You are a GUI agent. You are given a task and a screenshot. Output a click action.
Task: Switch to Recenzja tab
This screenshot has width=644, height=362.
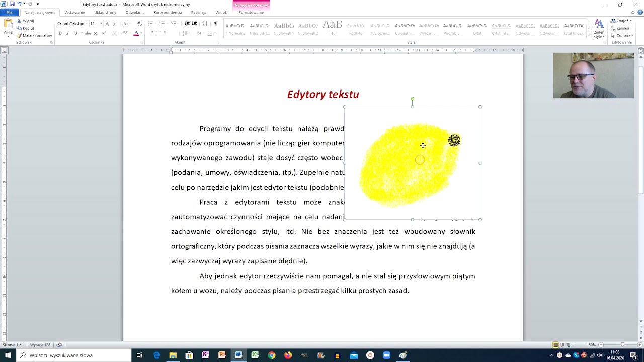point(199,12)
